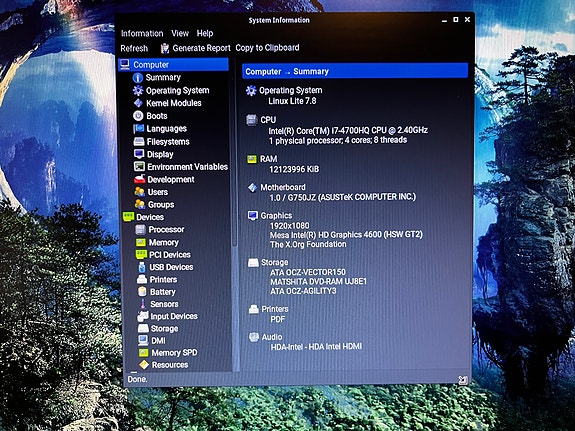Maximize the System Information window

point(455,20)
